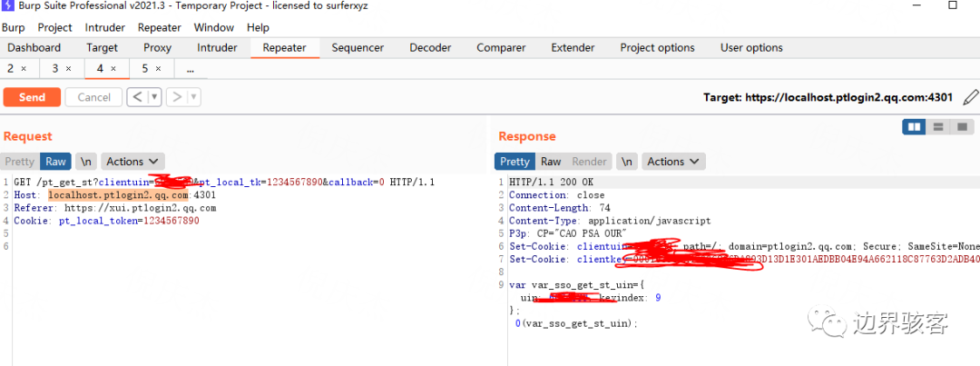Select the Repeater tab
This screenshot has width=980, height=366.
point(284,47)
